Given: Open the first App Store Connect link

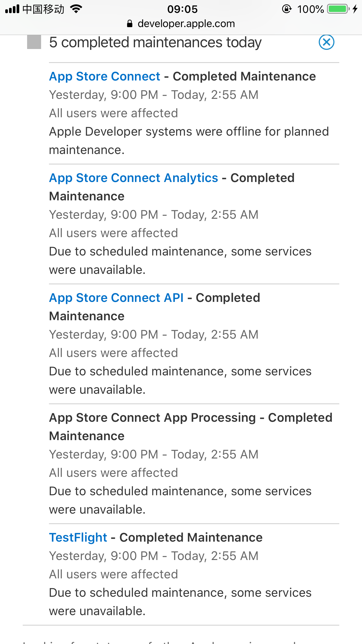Looking at the screenshot, I should pyautogui.click(x=105, y=76).
